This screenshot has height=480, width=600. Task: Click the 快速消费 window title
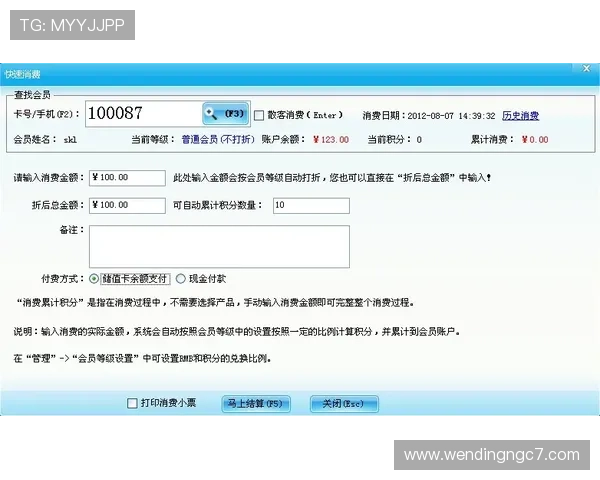[x=23, y=74]
